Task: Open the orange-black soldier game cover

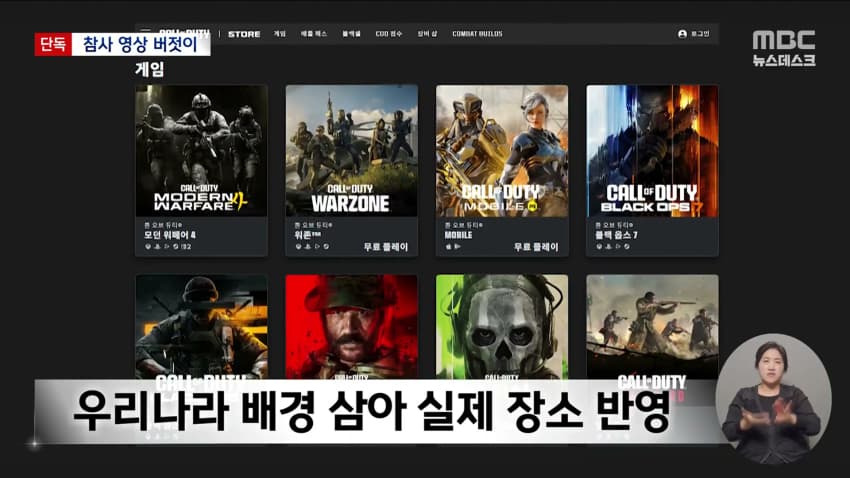Action: pos(201,327)
